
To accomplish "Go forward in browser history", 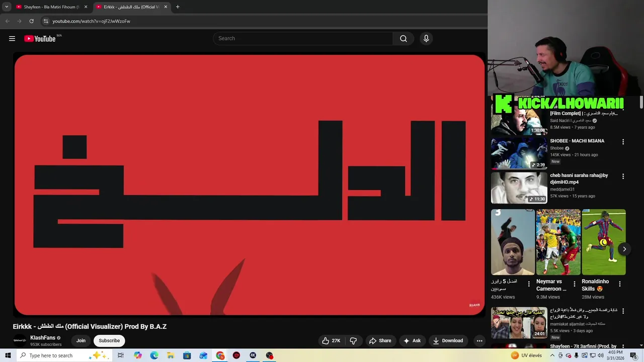I will click(x=19, y=21).
